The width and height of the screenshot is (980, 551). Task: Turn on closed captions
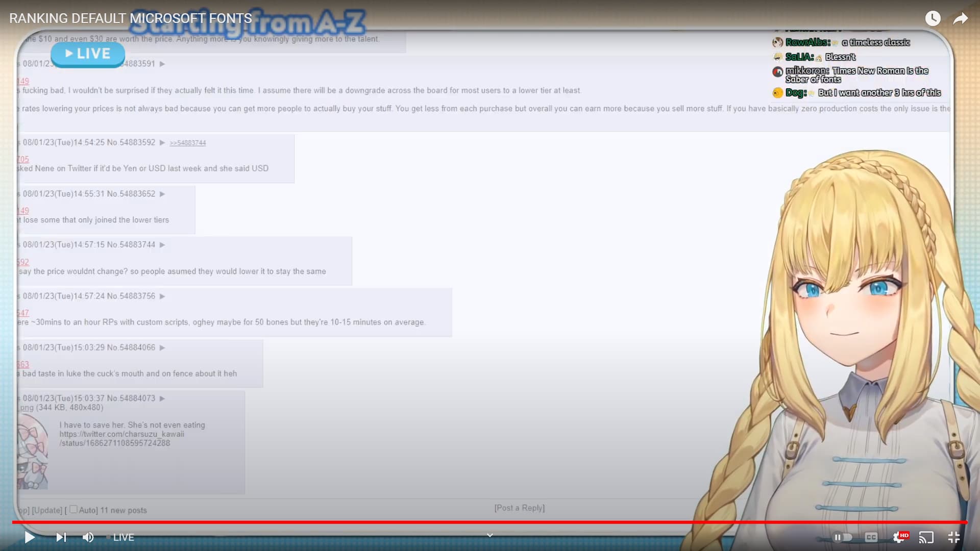[x=871, y=537]
